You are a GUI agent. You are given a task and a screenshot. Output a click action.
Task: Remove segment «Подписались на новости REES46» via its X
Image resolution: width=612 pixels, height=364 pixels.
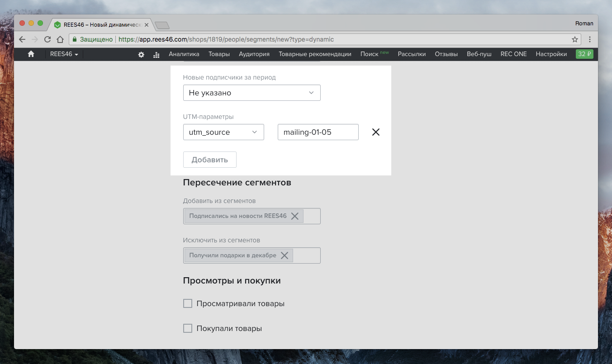294,216
